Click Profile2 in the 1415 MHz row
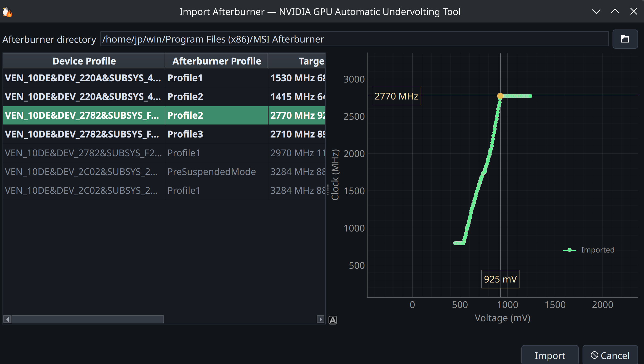644x364 pixels. coord(217,96)
